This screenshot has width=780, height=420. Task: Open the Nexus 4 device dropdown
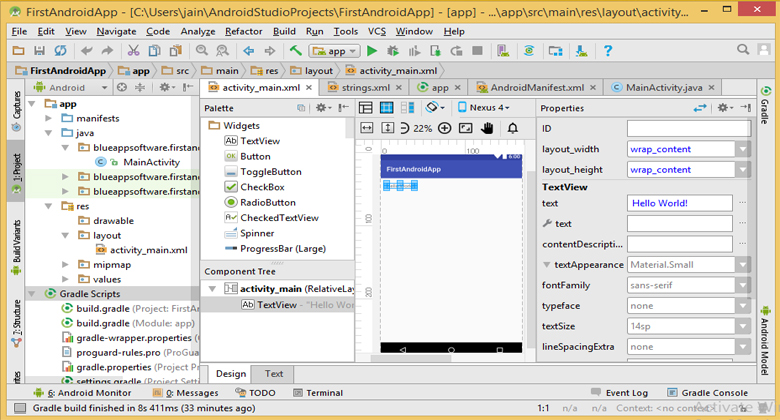(484, 107)
